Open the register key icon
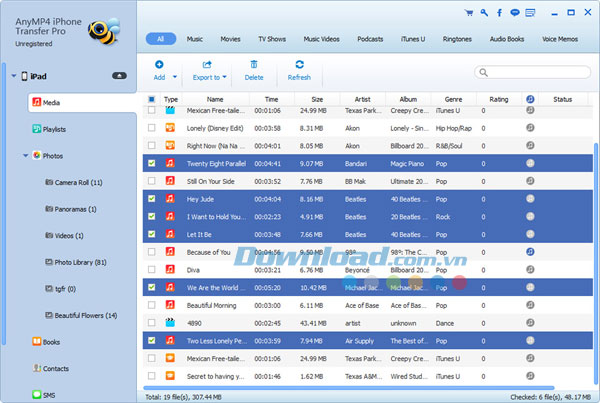600x403 pixels. click(484, 13)
